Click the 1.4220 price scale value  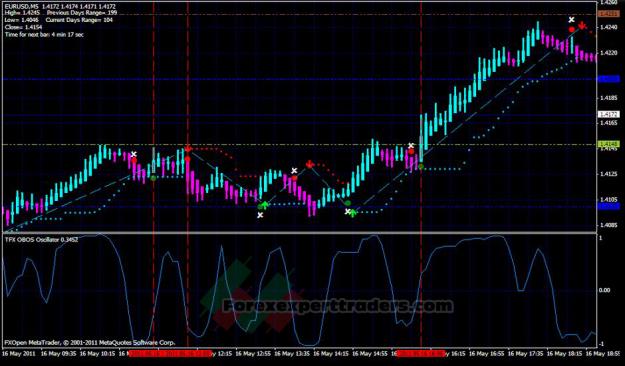[x=609, y=53]
